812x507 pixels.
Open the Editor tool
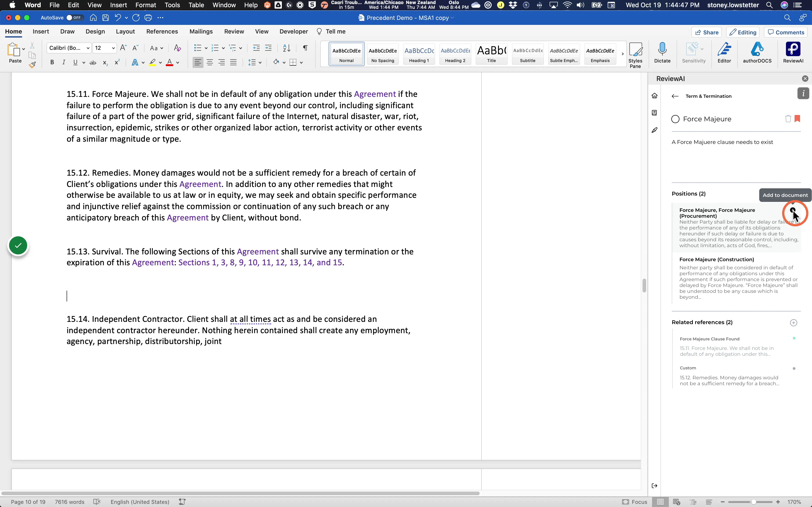point(724,53)
